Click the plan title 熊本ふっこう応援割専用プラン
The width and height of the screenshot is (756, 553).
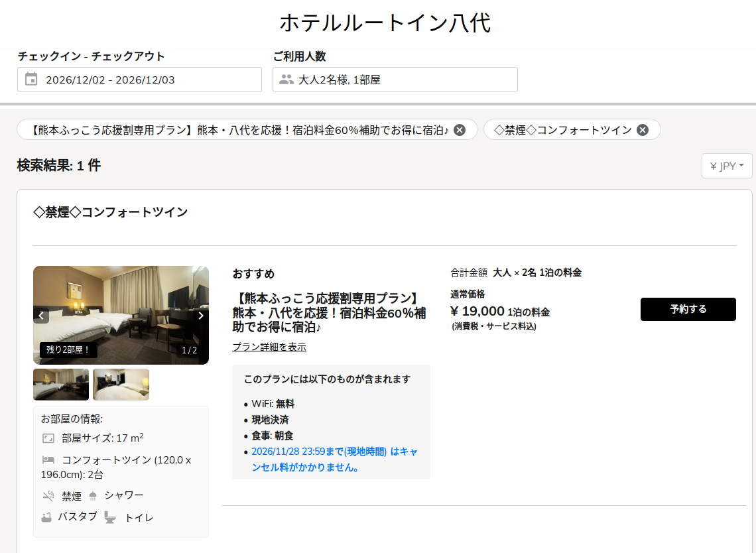coord(330,312)
